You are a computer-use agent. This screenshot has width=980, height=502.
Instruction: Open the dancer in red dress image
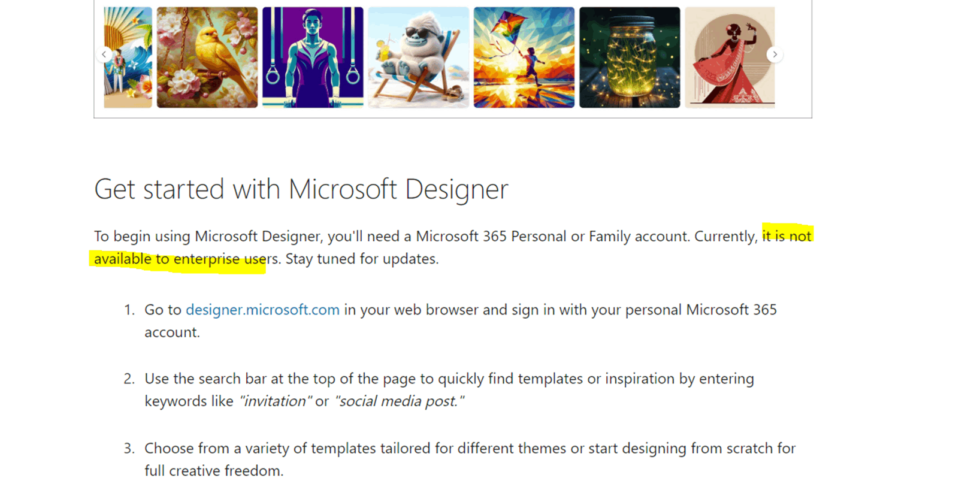[x=729, y=58]
